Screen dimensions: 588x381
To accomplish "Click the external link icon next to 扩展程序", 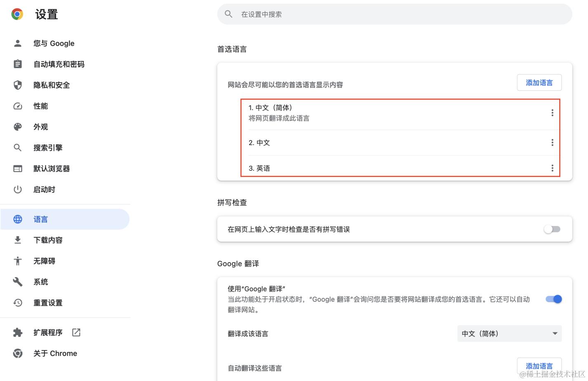I will (76, 332).
